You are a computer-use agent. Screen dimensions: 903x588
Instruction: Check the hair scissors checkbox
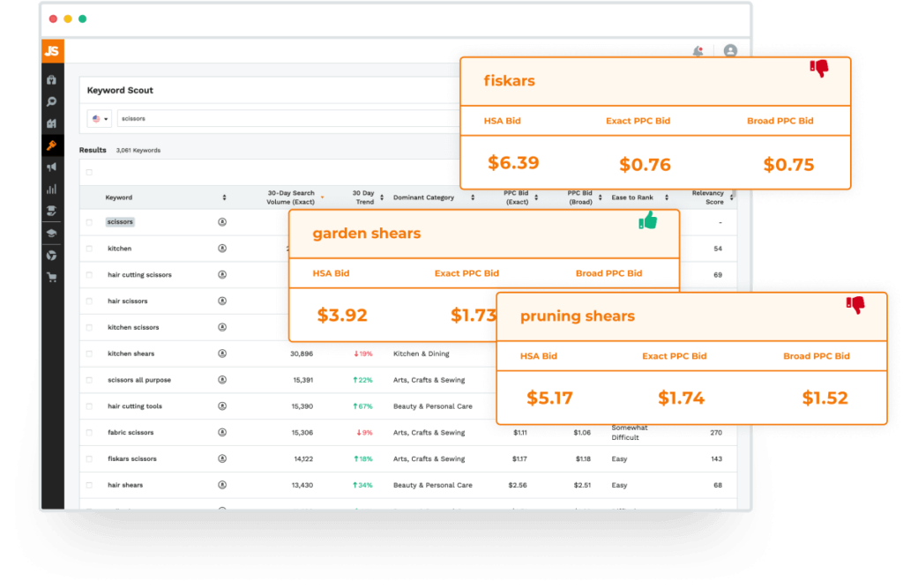tap(89, 301)
